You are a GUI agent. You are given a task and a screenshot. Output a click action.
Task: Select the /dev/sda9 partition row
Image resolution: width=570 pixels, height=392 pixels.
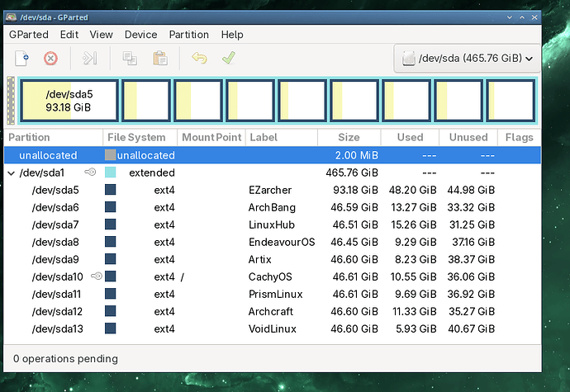(x=273, y=259)
